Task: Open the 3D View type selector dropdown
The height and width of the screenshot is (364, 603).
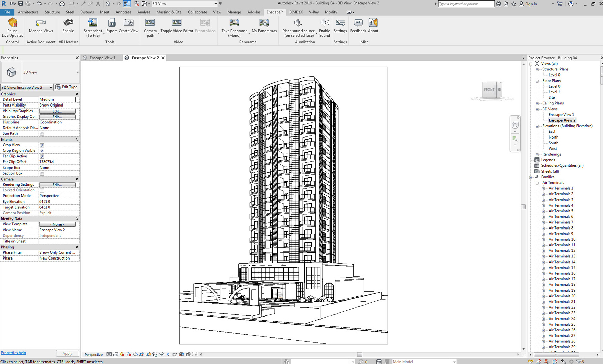Action: [x=77, y=72]
